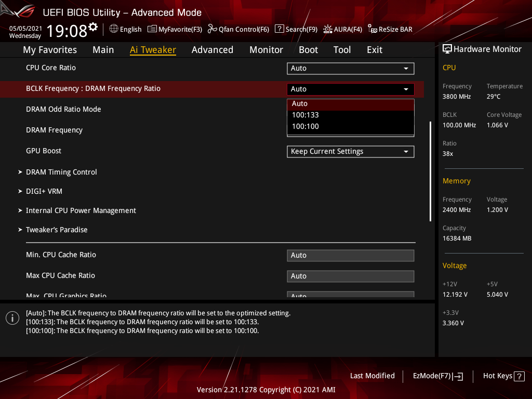Switch to My Favorites tab
The image size is (532, 399).
[x=50, y=50]
